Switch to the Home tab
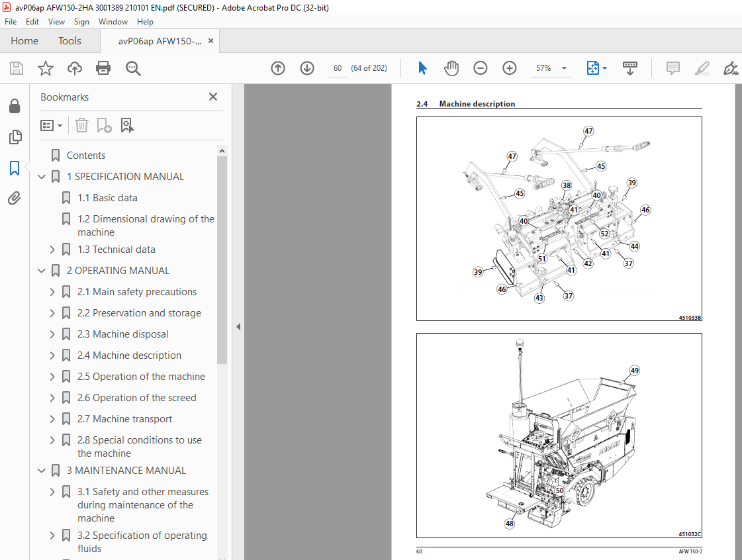The width and height of the screenshot is (742, 560). (x=24, y=41)
